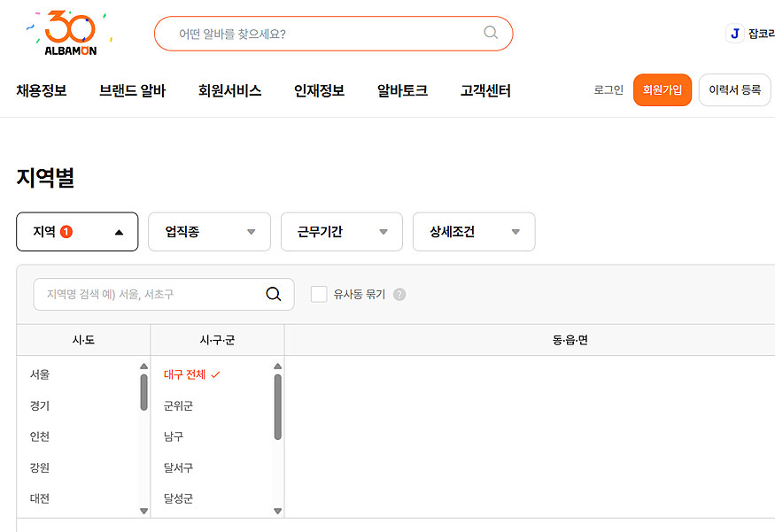Open the 근무기간 dropdown
775x532 pixels.
click(342, 232)
